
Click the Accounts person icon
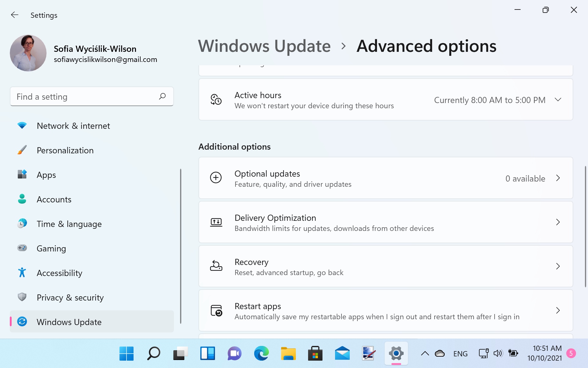(x=22, y=199)
